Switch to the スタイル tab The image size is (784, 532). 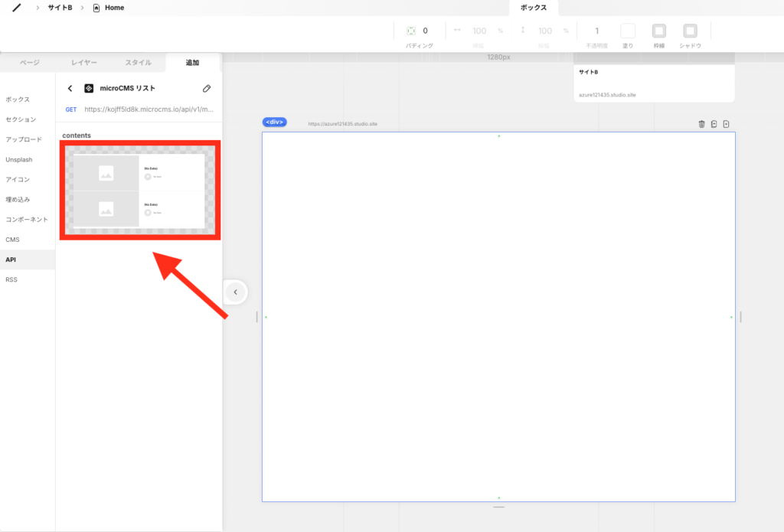(x=139, y=63)
